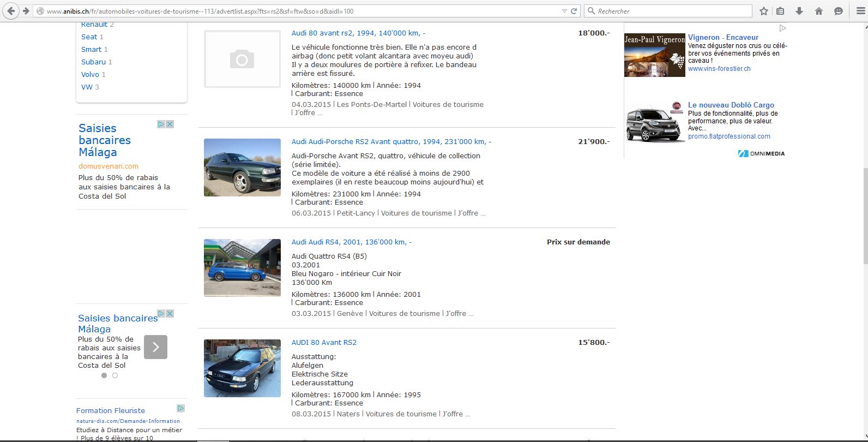Filter listings by Volvo brand

90,74
